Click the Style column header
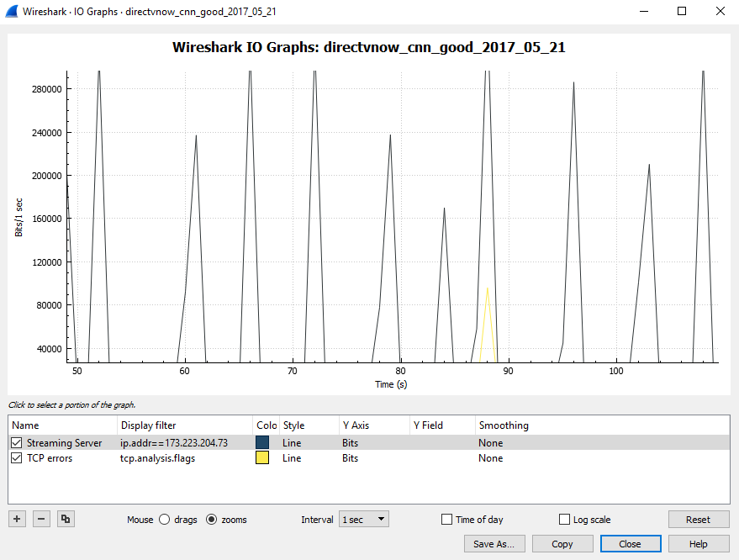This screenshot has width=739, height=560. [309, 425]
